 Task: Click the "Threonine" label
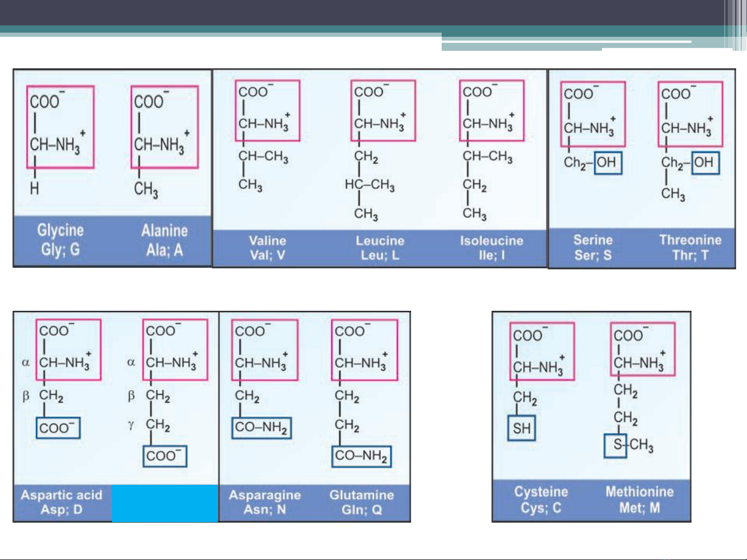click(690, 240)
